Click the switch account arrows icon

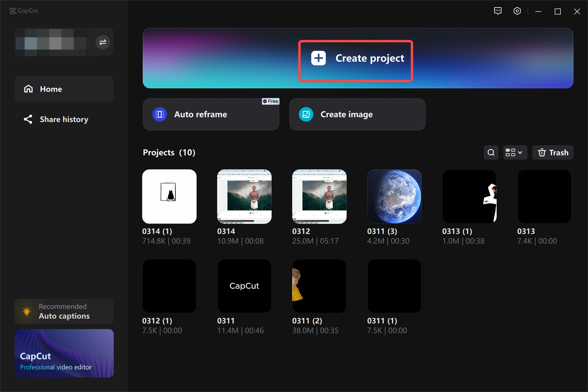coord(103,42)
